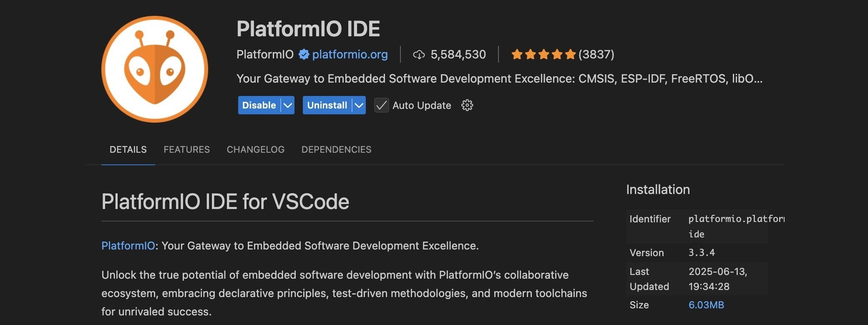Select the Details tab
Viewport: 868px width, 325px height.
128,149
